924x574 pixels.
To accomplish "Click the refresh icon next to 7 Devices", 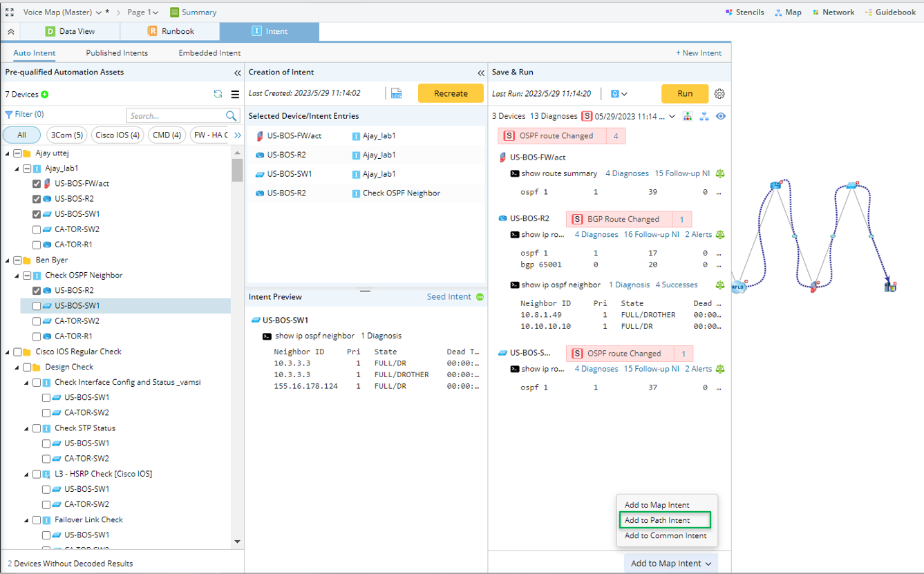I will click(x=218, y=95).
